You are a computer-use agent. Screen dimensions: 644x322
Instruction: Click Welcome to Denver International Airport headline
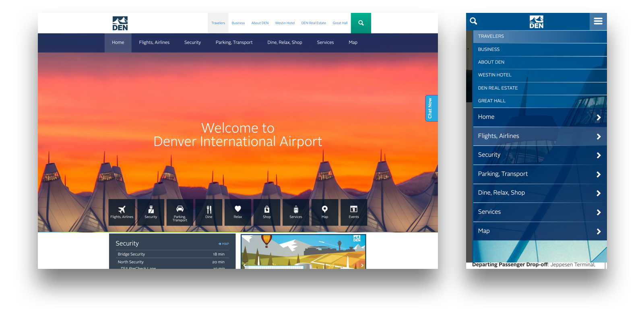[238, 134]
